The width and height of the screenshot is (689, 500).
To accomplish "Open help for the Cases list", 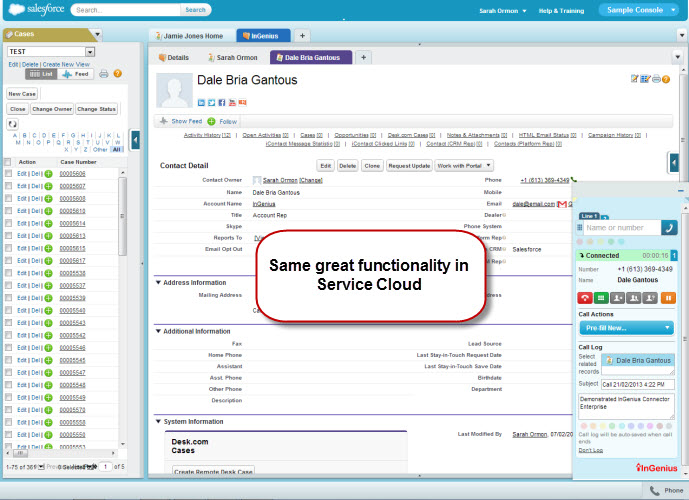I will point(118,74).
